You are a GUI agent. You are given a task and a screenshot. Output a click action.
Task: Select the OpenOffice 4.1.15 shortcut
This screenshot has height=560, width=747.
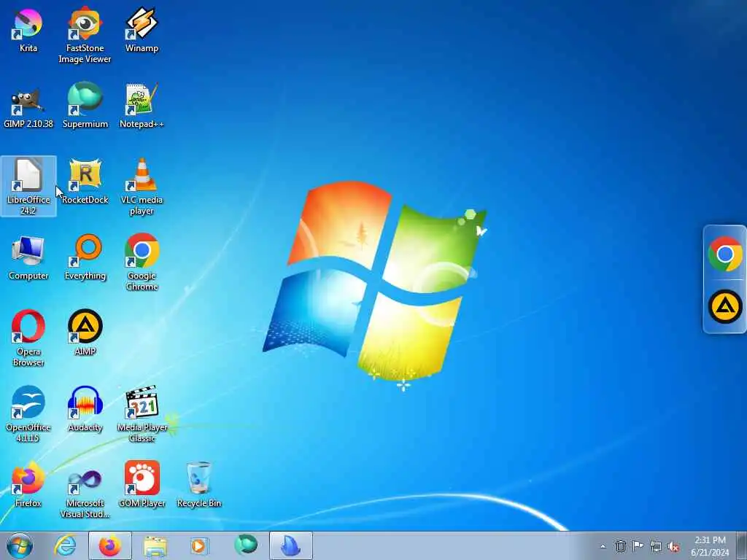pos(28,414)
